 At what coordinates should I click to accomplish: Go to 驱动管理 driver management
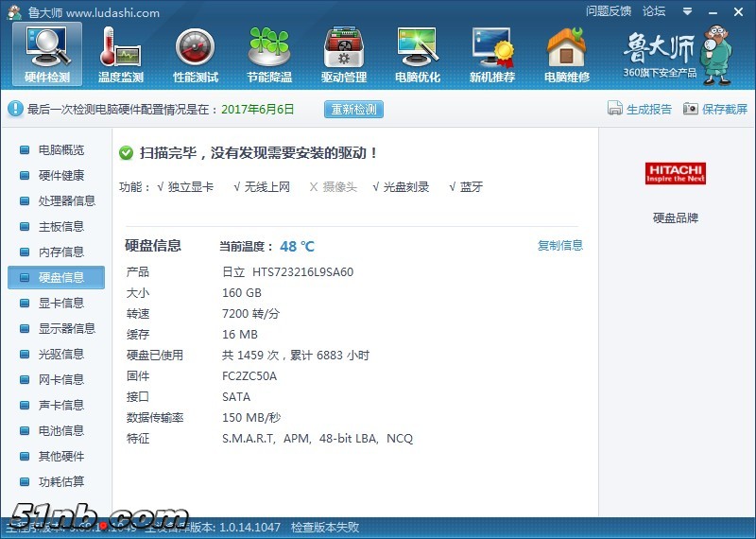(343, 54)
